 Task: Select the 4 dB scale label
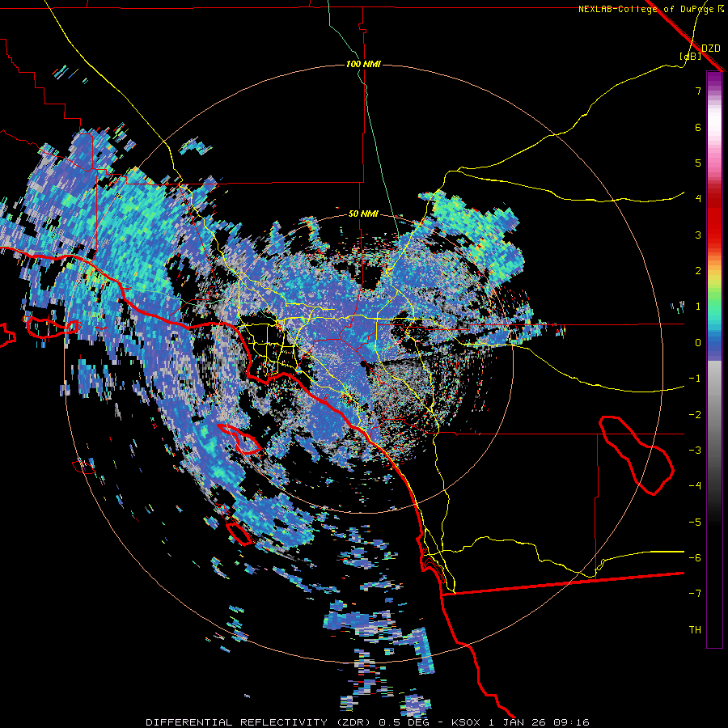[x=698, y=199]
